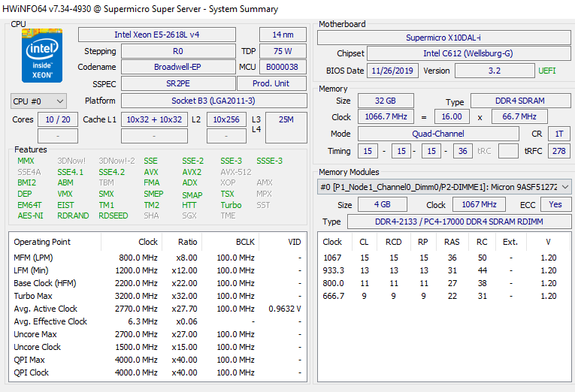Select the memory Type field DDR4 SDRAM
Viewport: 575px width, 392px height.
coord(520,101)
